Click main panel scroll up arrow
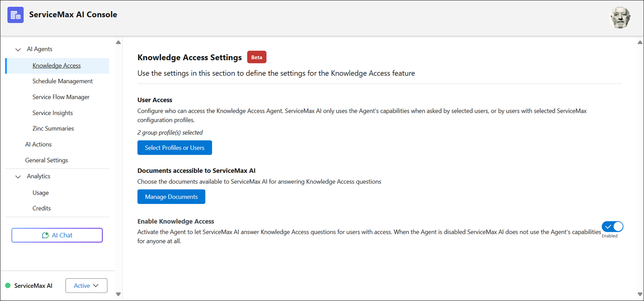 [x=640, y=42]
